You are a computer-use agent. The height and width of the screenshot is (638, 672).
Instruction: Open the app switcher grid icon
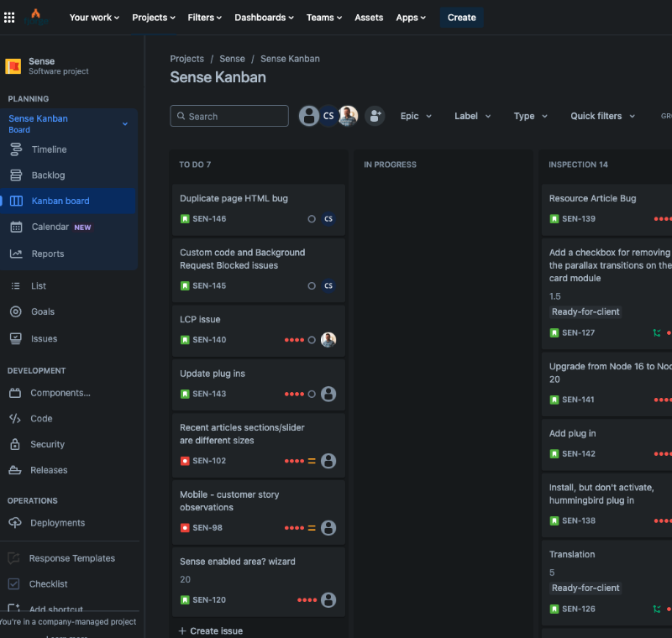(9, 18)
